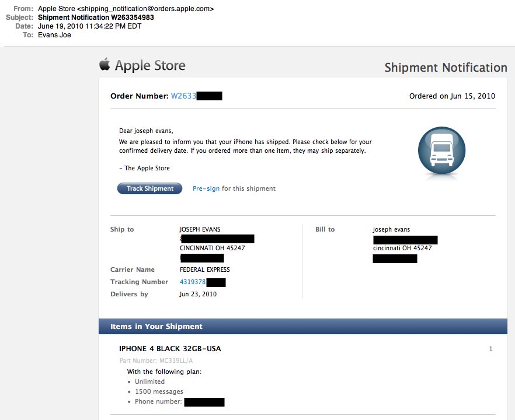515x420 pixels.
Task: Click the Shipment Notification title
Action: click(x=446, y=68)
